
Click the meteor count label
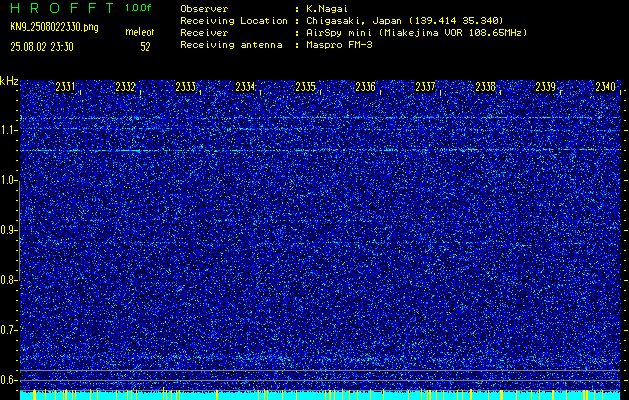point(140,32)
